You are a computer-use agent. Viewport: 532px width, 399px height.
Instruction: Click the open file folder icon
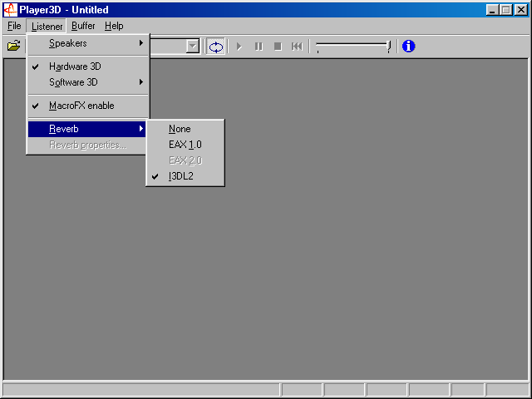tap(14, 47)
